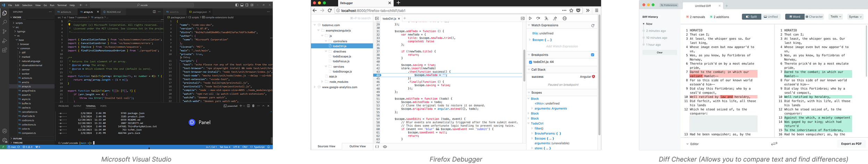Open Firefox hamburger menu

pos(596,10)
